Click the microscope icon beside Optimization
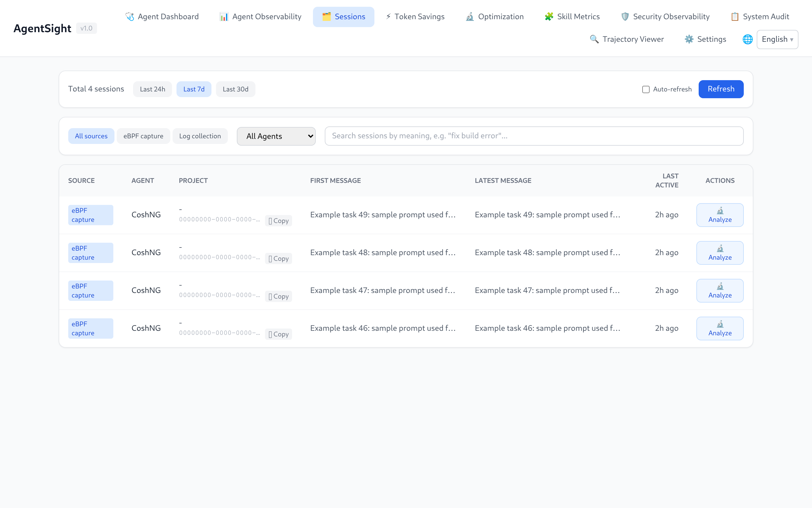 click(470, 17)
